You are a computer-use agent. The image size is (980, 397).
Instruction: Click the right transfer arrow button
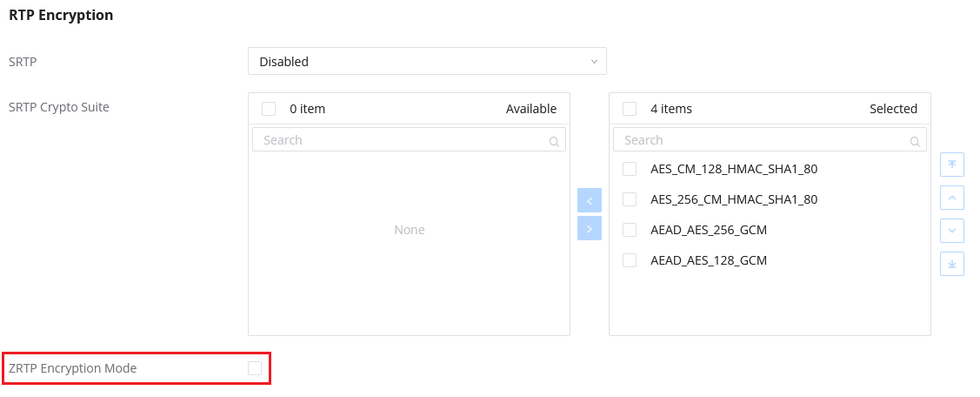(590, 229)
